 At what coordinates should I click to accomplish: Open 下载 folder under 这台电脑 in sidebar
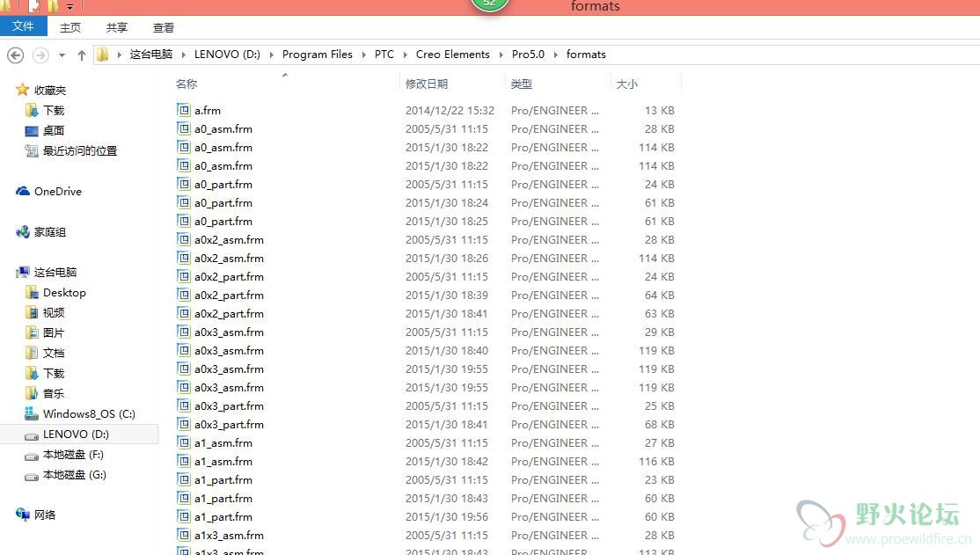pyautogui.click(x=54, y=373)
